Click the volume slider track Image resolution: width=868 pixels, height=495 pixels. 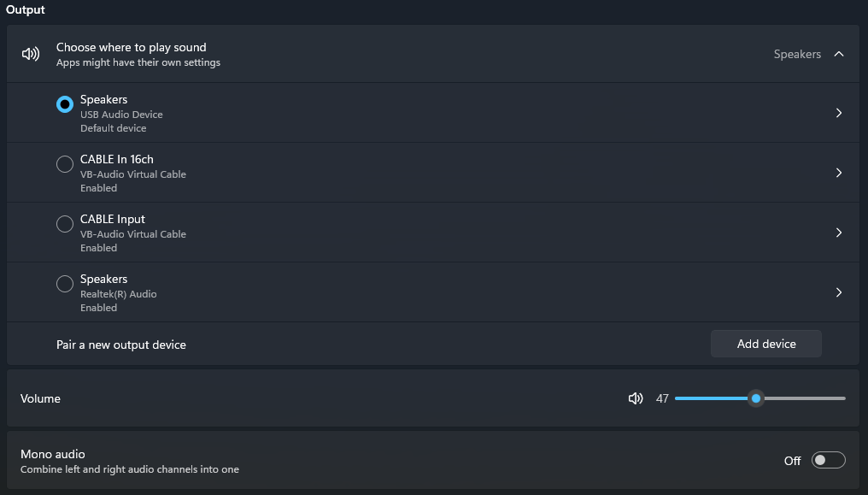pos(803,398)
